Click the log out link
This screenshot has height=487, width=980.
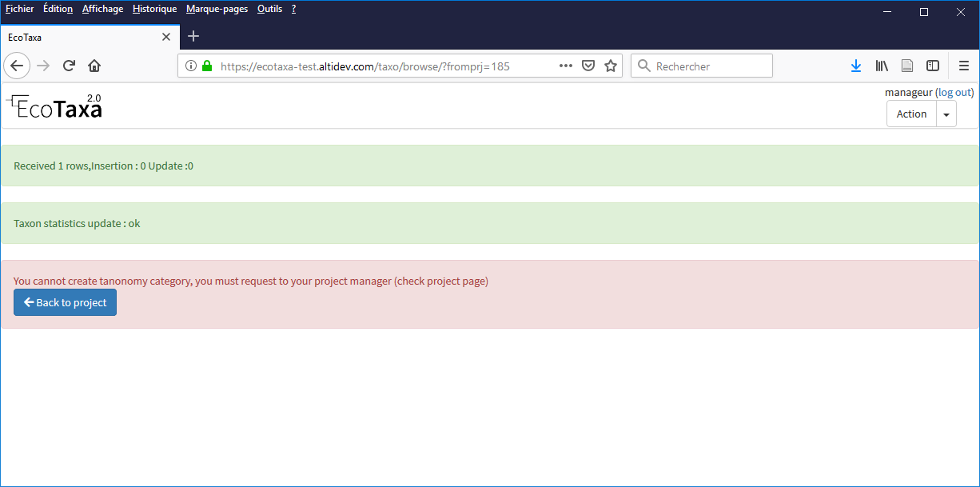(x=954, y=92)
